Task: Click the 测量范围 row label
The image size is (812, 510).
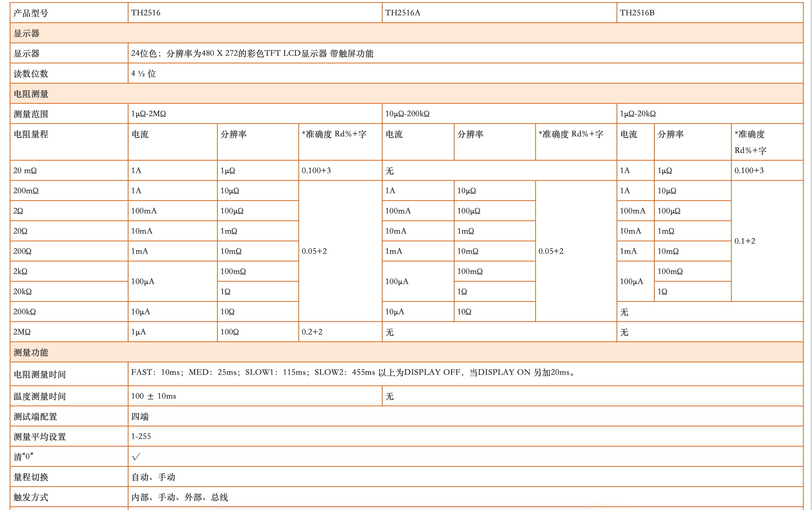Action: click(x=69, y=114)
